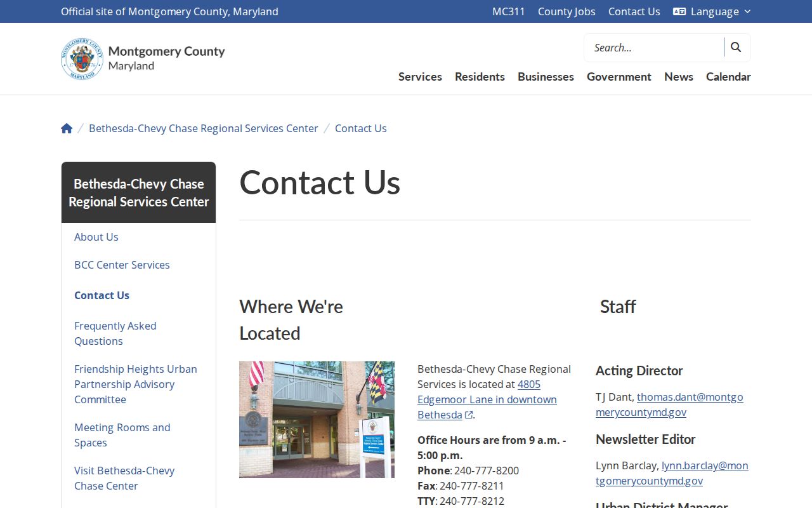Click the Fax number 240-777-8211 text
The image size is (812, 508).
click(x=472, y=486)
